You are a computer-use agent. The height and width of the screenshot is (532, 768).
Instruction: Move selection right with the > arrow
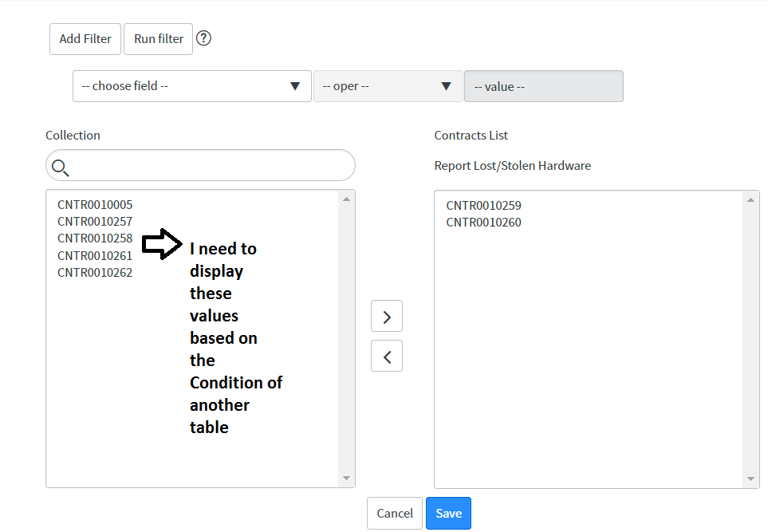(x=387, y=317)
